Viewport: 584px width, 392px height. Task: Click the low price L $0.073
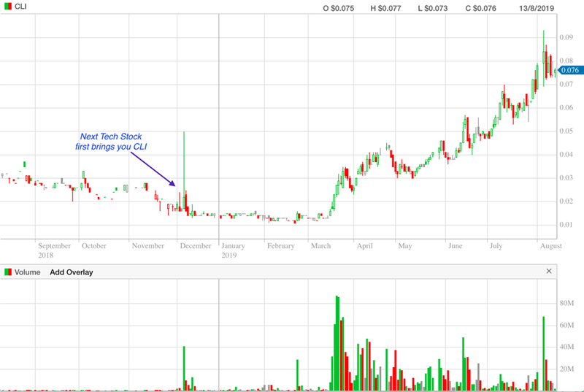432,8
